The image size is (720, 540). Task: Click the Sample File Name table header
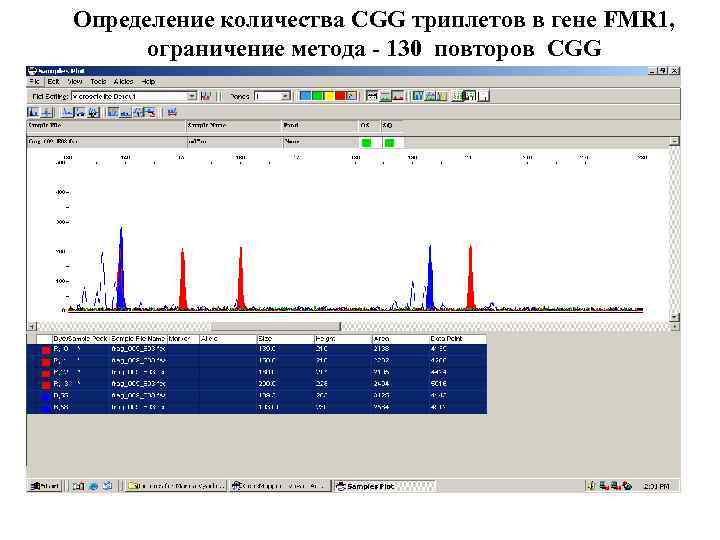138,339
